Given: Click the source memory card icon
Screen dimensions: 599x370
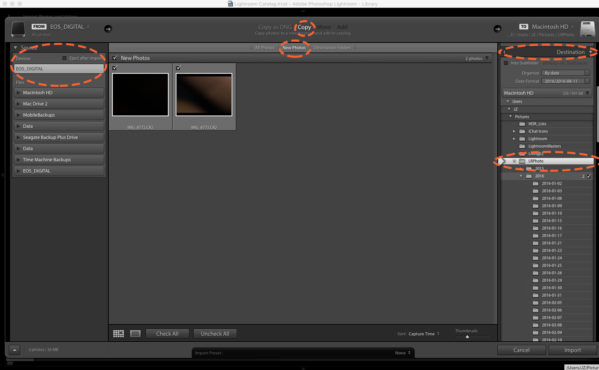Looking at the screenshot, I should point(18,29).
